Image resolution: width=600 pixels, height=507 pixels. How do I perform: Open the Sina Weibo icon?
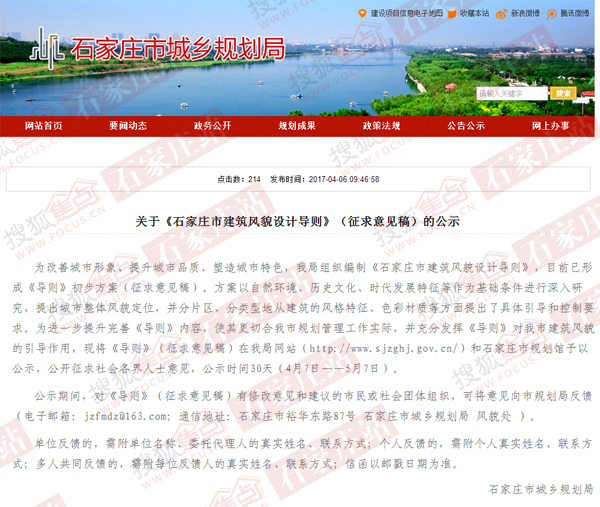pos(503,14)
